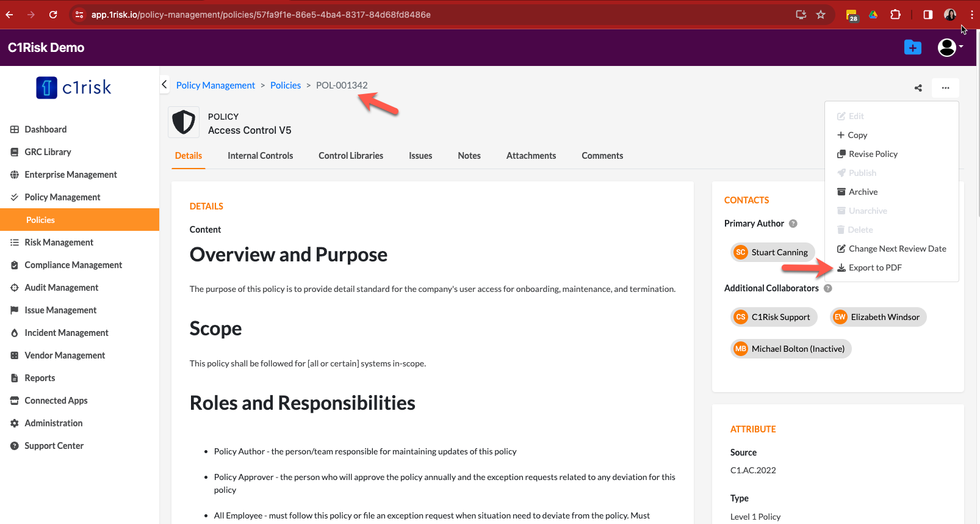
Task: Click the address bar URL
Action: 261,15
